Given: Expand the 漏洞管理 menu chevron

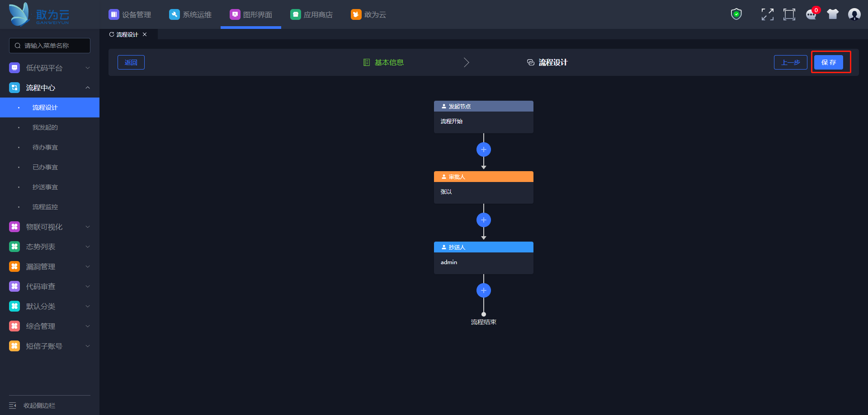Looking at the screenshot, I should tap(88, 266).
